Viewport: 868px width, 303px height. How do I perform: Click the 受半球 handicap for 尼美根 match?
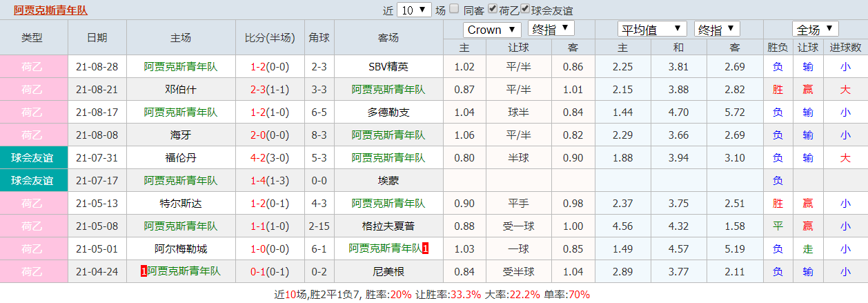(x=519, y=272)
